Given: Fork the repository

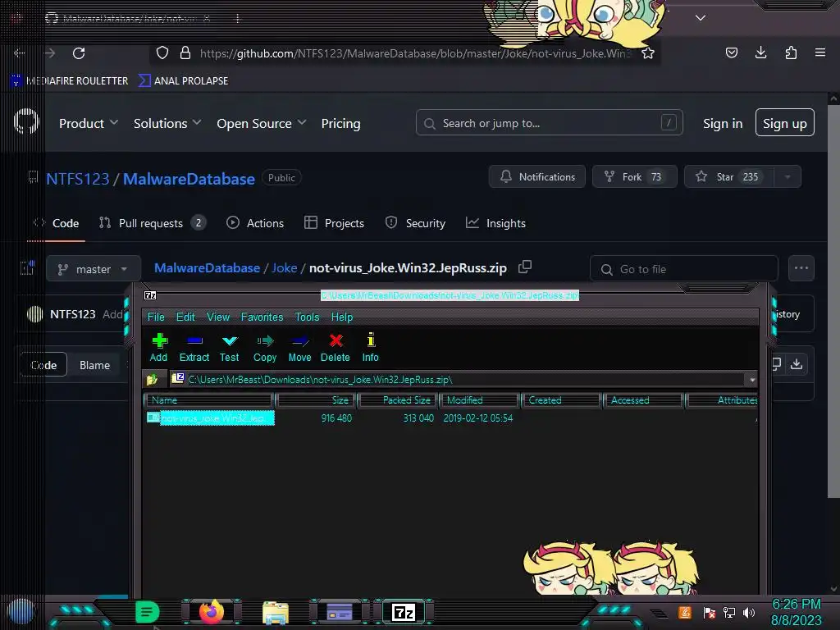Looking at the screenshot, I should coord(634,176).
